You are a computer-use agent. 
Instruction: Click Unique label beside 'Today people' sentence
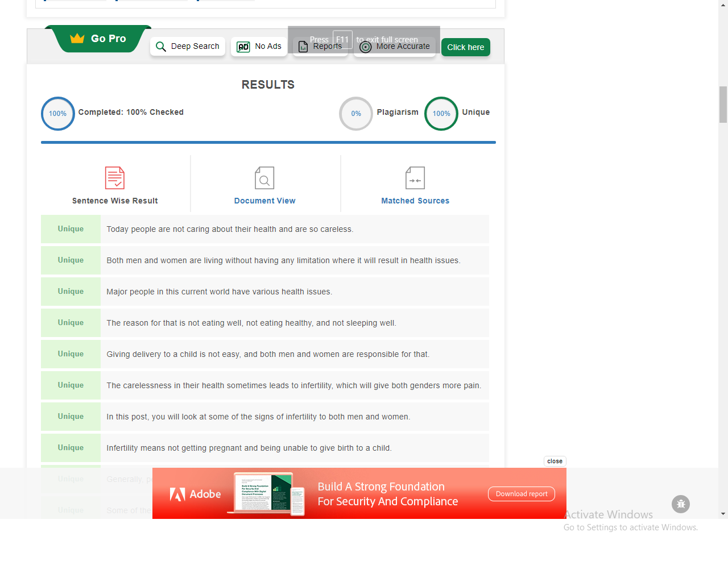71,229
